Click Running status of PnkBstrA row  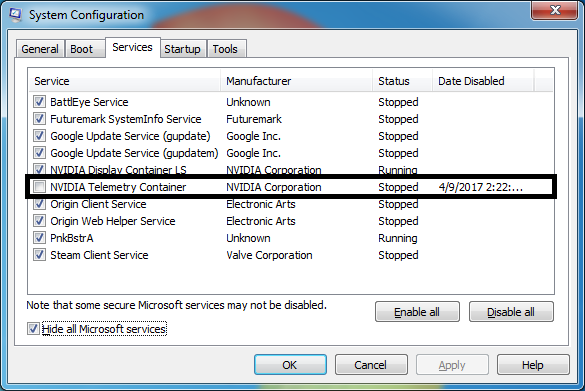[x=398, y=238]
